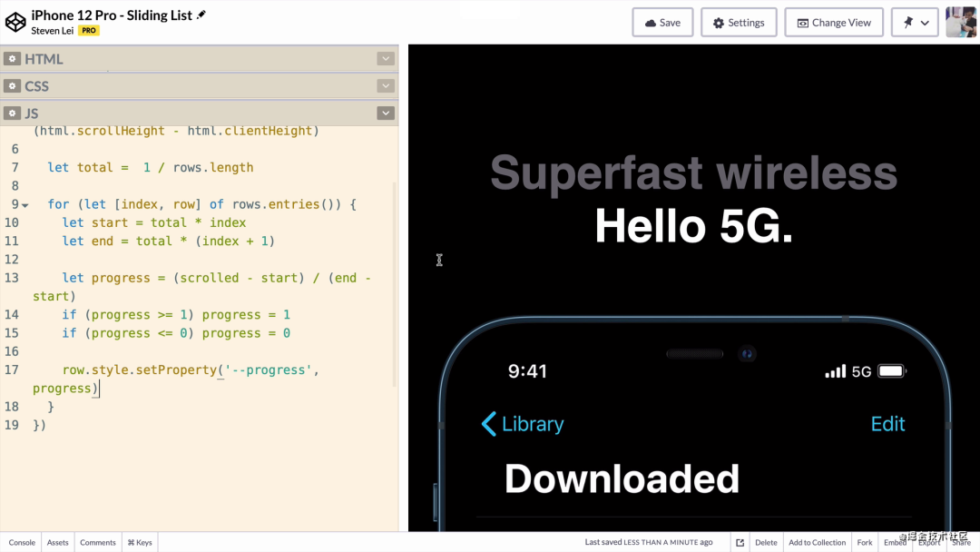Open JS editor settings gear
This screenshot has width=980, height=552.
[x=12, y=113]
